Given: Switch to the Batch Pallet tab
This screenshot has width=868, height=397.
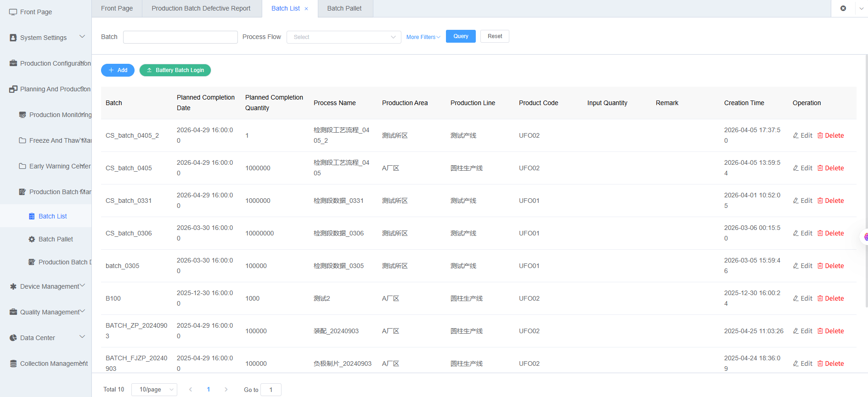Looking at the screenshot, I should pos(344,8).
